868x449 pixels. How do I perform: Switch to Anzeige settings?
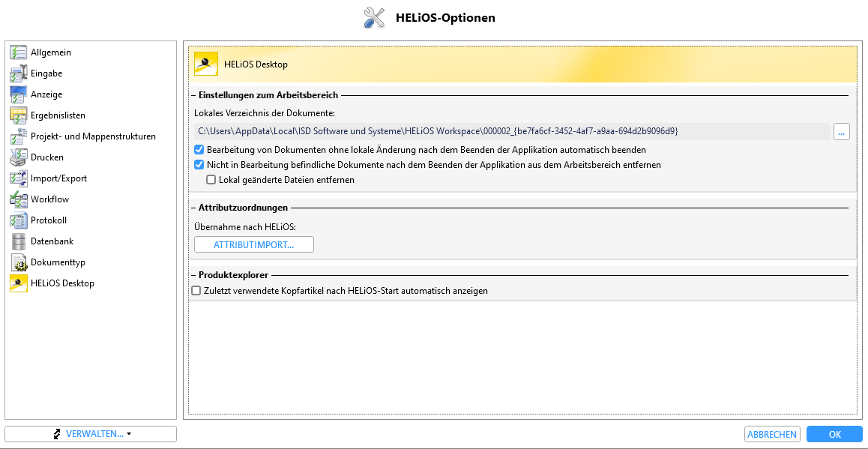pyautogui.click(x=46, y=94)
